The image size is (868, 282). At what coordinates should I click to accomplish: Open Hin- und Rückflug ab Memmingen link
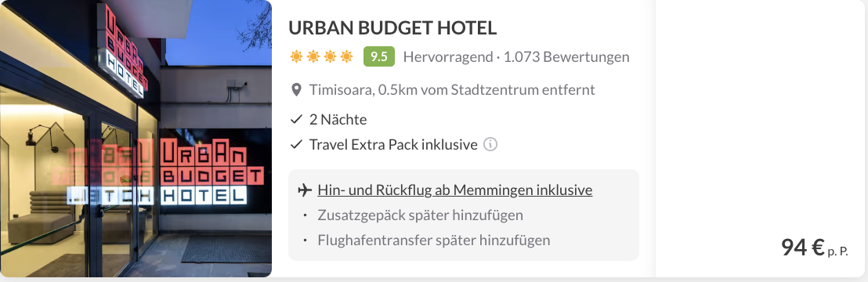(455, 190)
